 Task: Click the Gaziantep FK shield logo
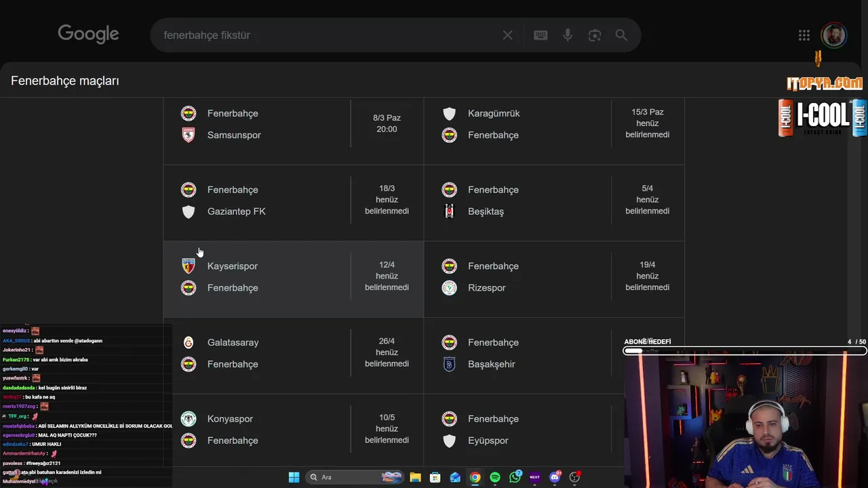pos(189,211)
